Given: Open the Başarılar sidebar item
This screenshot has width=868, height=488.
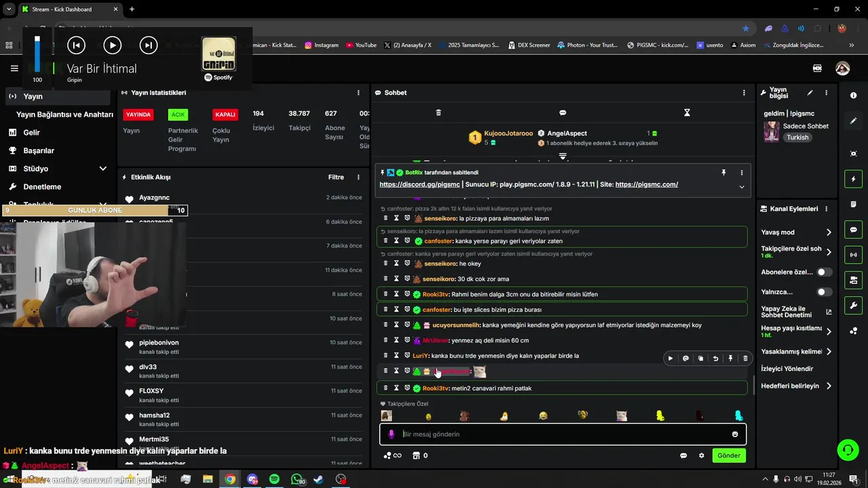Looking at the screenshot, I should 39,150.
